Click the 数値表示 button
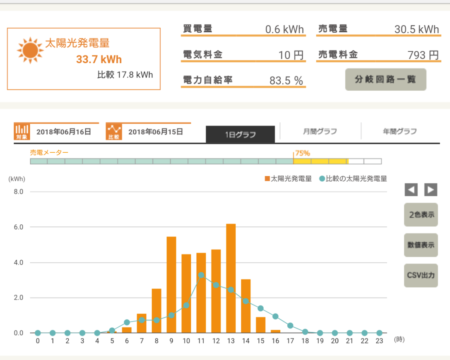Screen dimensions: 450x360 [x=421, y=245]
